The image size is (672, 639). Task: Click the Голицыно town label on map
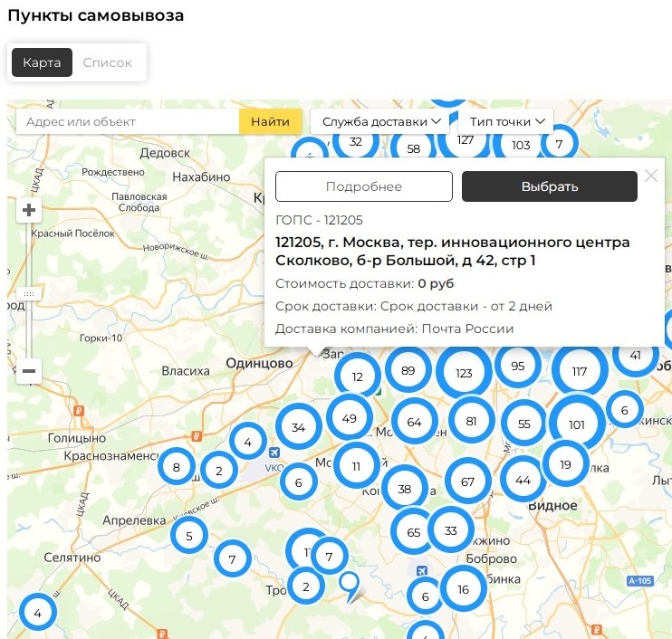(77, 438)
